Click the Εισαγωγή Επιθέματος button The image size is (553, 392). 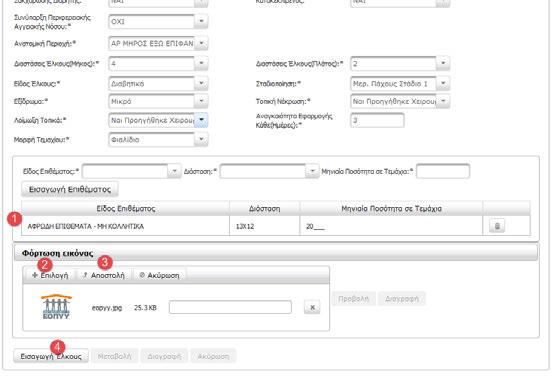[70, 189]
